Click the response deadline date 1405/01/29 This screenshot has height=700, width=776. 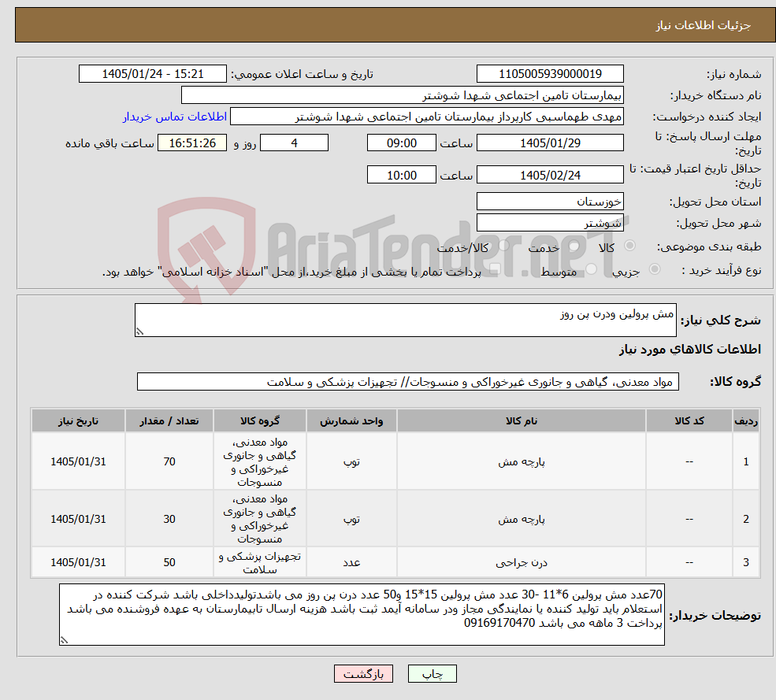550,143
